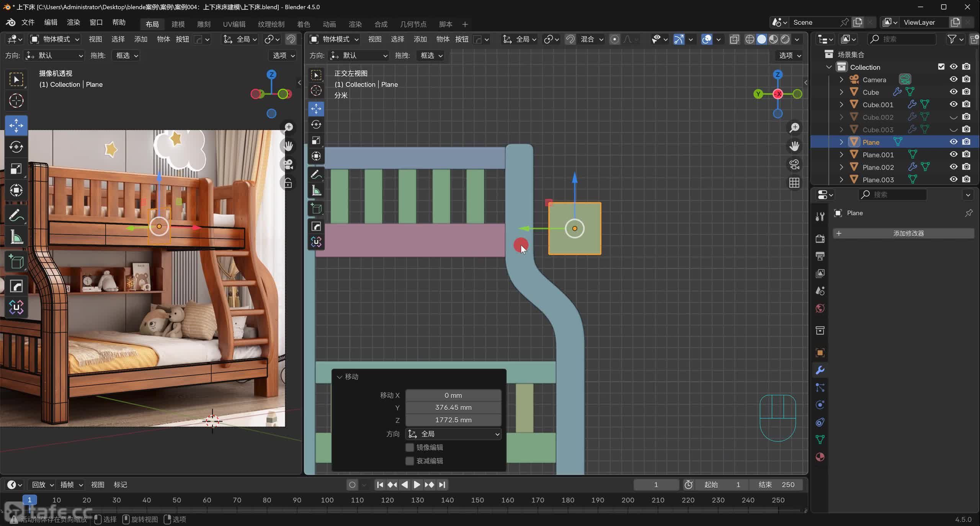Enable the 镜像编辑 checkbox
This screenshot has width=980, height=526.
coord(410,447)
